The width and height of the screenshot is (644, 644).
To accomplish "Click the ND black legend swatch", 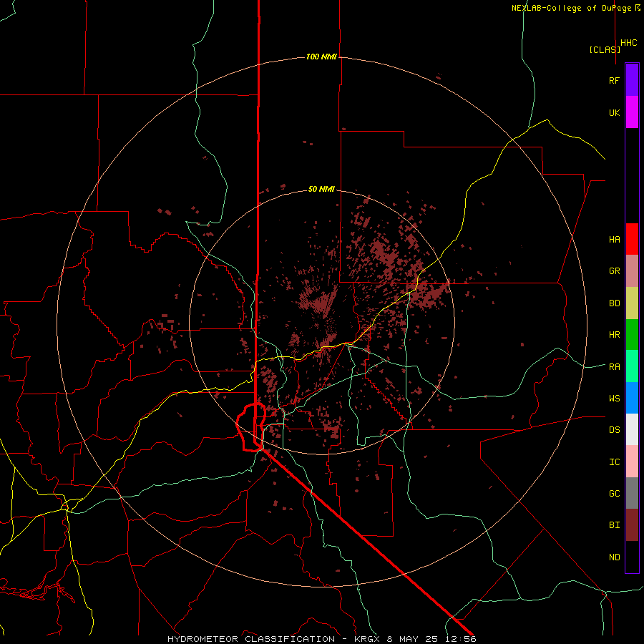I will [632, 557].
